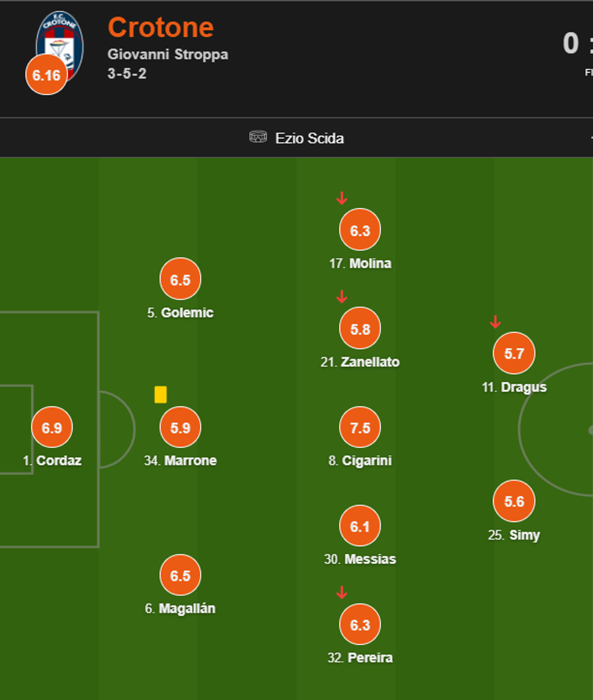Open the Crotone team name link
Screen dimensions: 593x700
(160, 27)
